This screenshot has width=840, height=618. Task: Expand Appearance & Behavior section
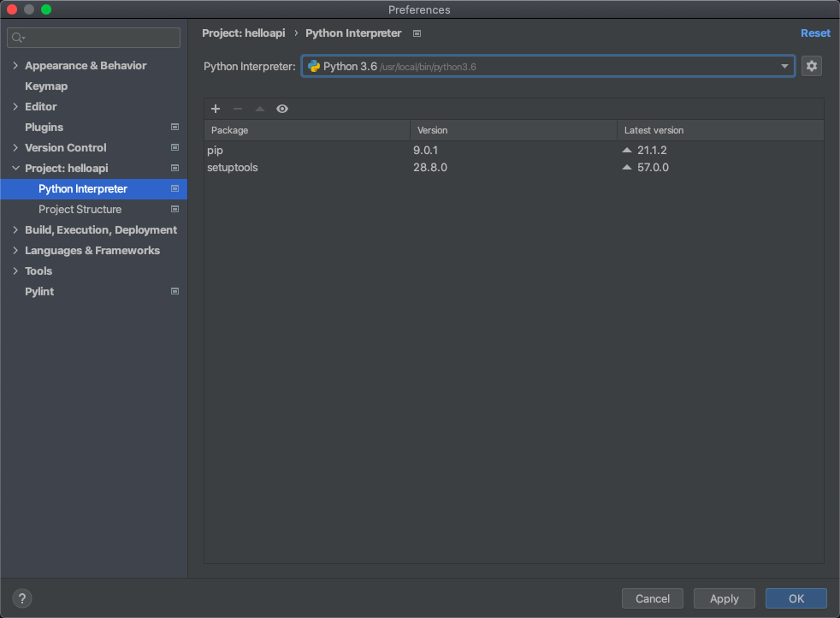15,66
